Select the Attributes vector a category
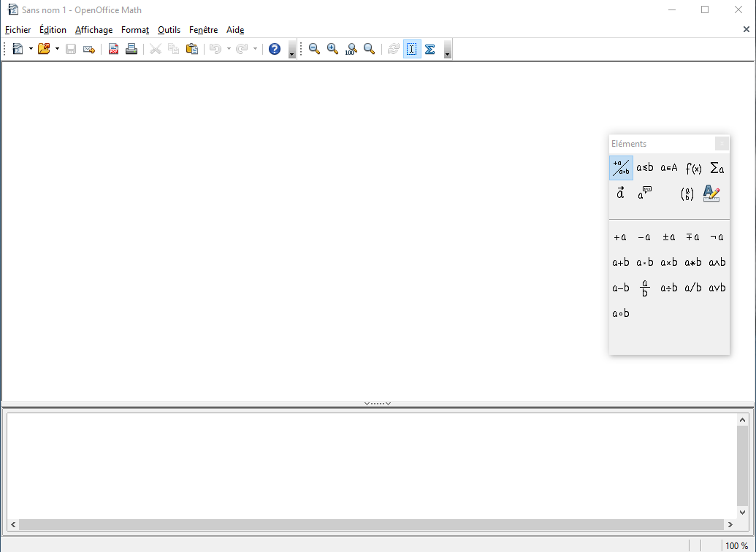Image resolution: width=756 pixels, height=552 pixels. pyautogui.click(x=621, y=193)
